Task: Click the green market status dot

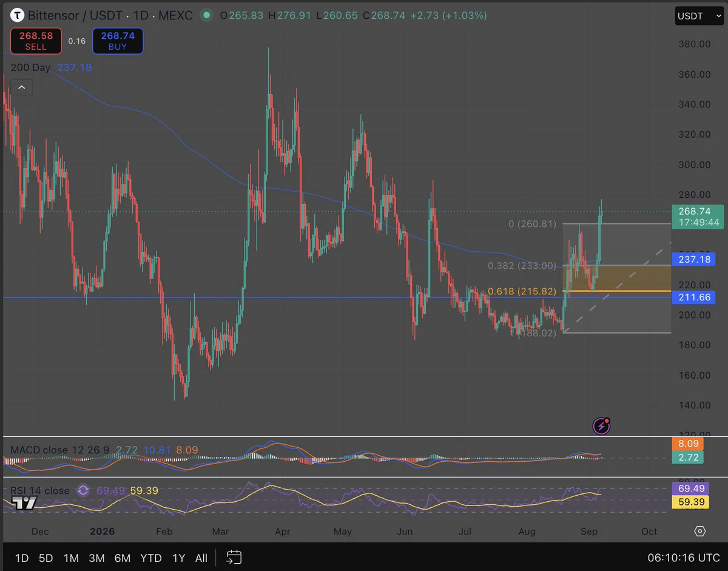Action: 207,15
